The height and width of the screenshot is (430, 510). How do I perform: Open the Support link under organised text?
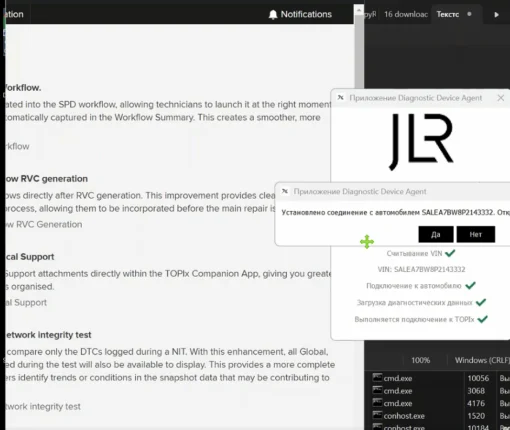(x=26, y=302)
